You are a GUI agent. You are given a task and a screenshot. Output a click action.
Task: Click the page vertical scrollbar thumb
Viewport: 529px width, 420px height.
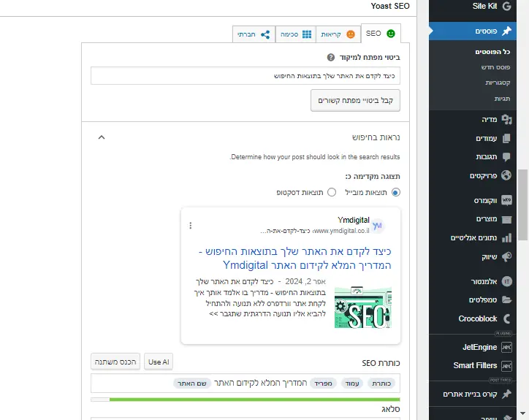pos(522,205)
